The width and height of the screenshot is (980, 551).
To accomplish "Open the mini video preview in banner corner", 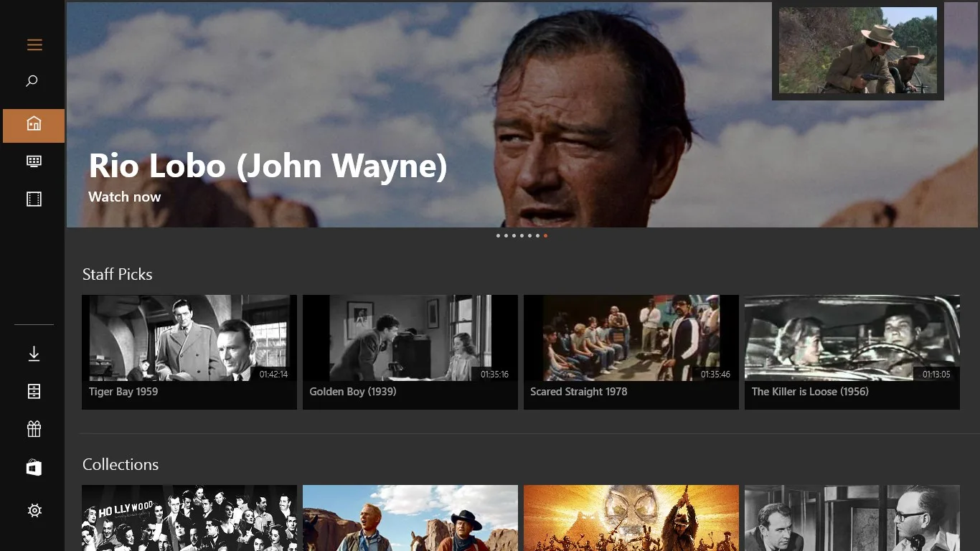I will tap(858, 50).
